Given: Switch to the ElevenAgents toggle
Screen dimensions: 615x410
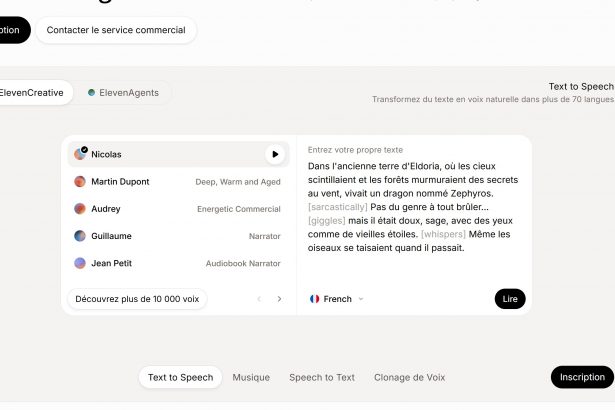Looking at the screenshot, I should point(124,93).
